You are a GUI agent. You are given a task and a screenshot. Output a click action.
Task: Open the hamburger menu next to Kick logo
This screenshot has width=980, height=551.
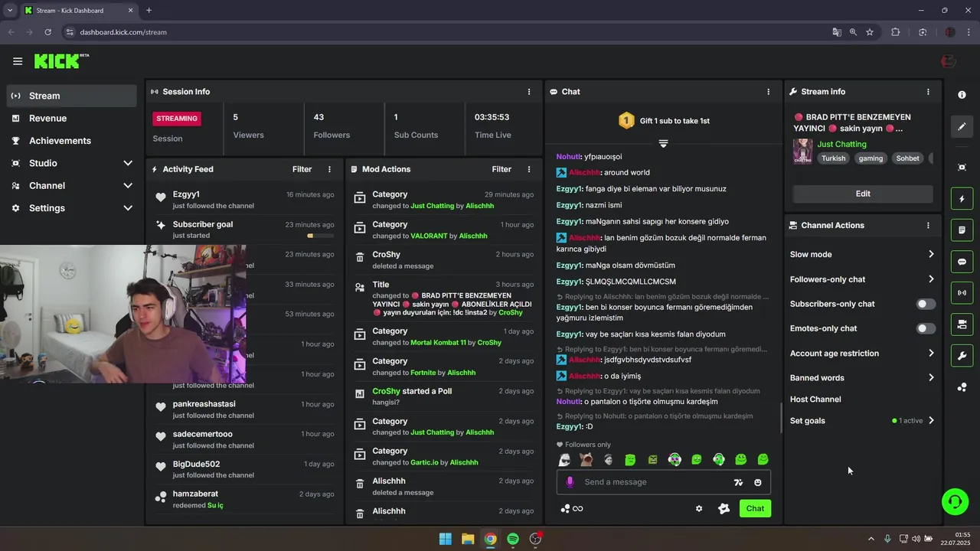(18, 61)
